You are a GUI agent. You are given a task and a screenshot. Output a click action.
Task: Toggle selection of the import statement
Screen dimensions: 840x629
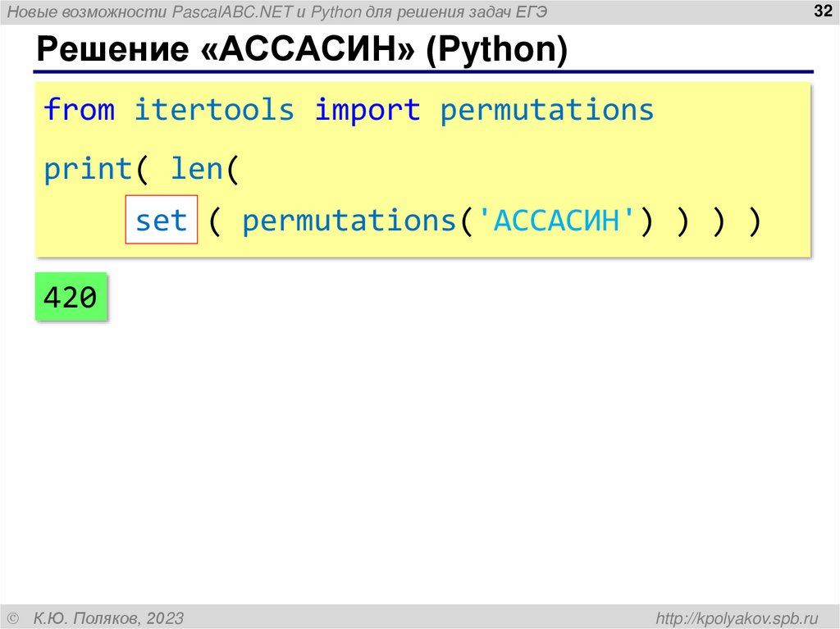pyautogui.click(x=349, y=109)
